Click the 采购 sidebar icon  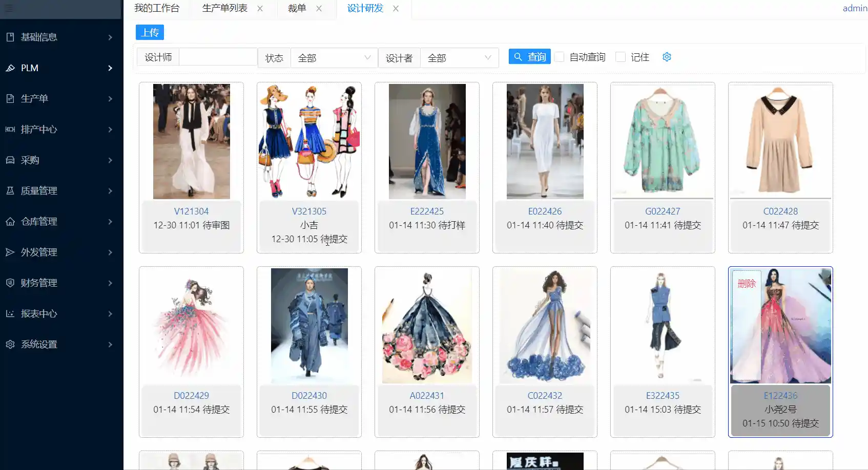pyautogui.click(x=10, y=160)
